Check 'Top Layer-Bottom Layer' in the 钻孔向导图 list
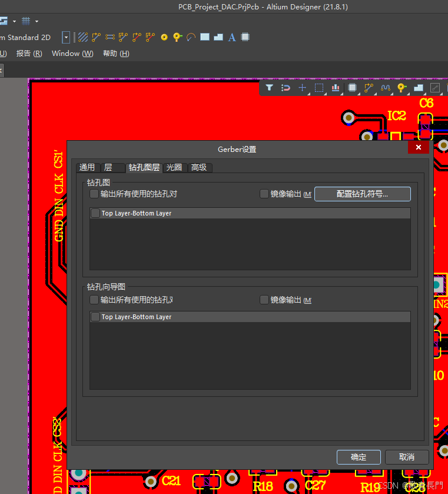Image resolution: width=448 pixels, height=494 pixels. (95, 317)
